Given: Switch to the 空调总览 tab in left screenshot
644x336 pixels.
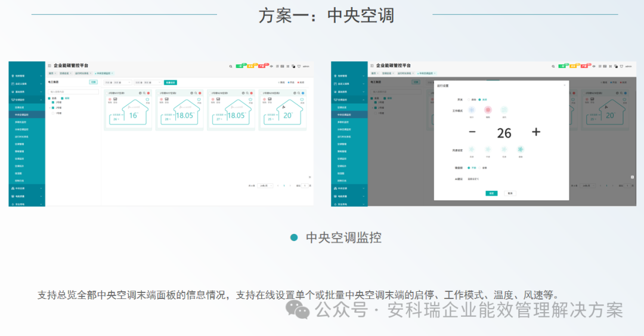Looking at the screenshot, I should [66, 73].
